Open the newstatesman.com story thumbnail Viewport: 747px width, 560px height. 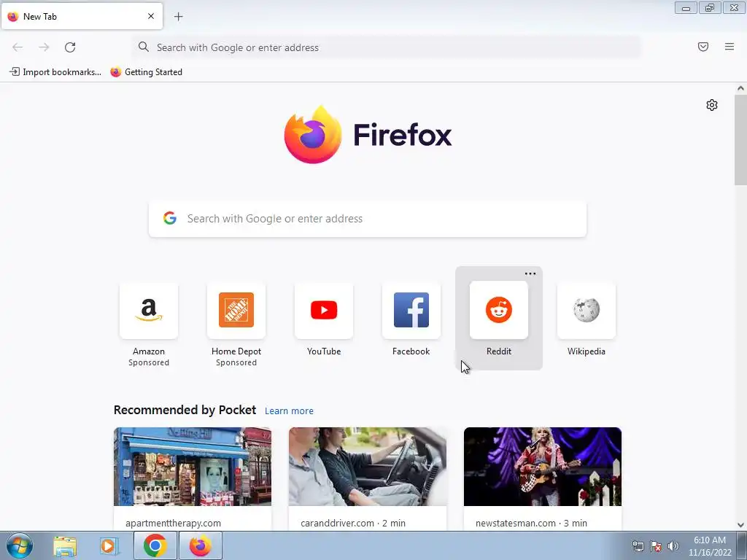pyautogui.click(x=543, y=467)
